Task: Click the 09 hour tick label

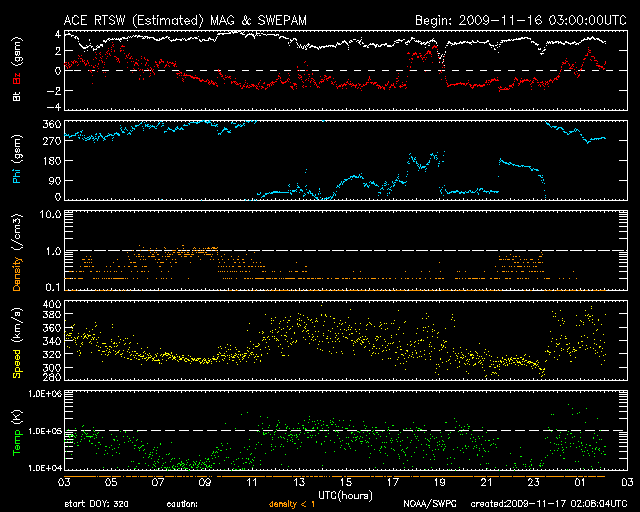Action: click(x=204, y=482)
